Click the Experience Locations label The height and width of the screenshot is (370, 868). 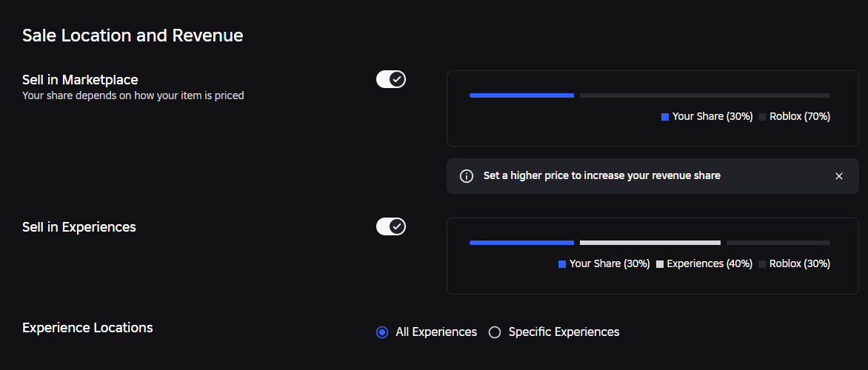(87, 327)
